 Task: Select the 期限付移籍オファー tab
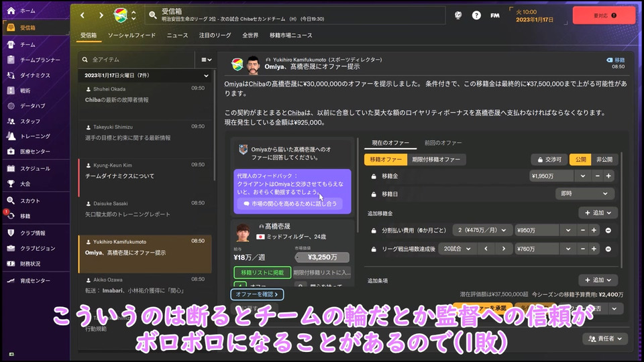pyautogui.click(x=436, y=160)
